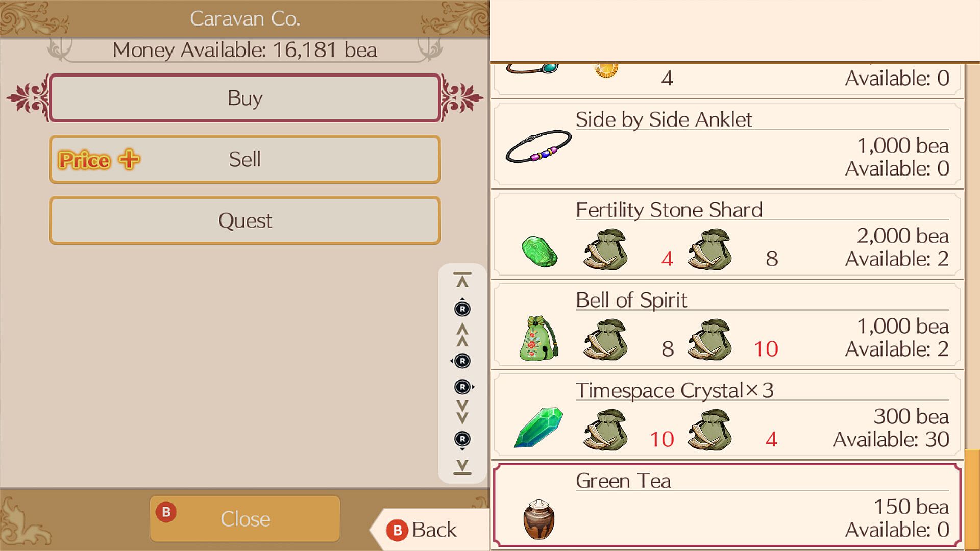The height and width of the screenshot is (551, 980).
Task: Click the Side by Side Anklet icon
Action: (x=538, y=147)
